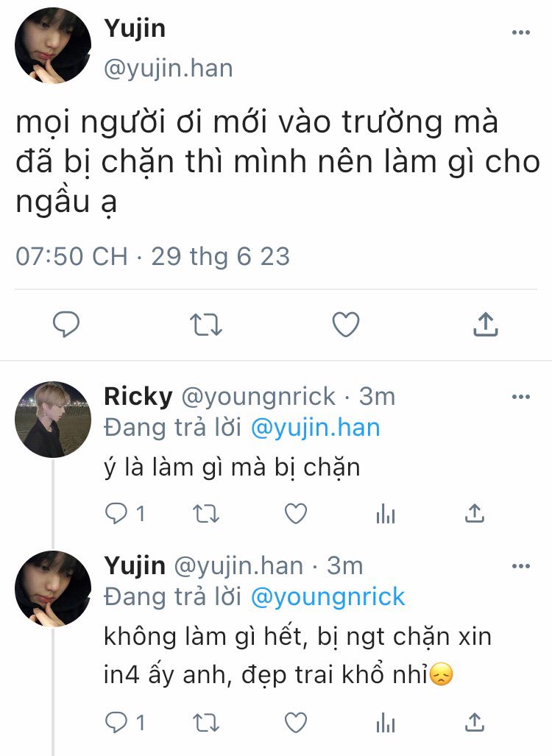Open more options on Yujin's reply
The height and width of the screenshot is (756, 552).
(520, 565)
